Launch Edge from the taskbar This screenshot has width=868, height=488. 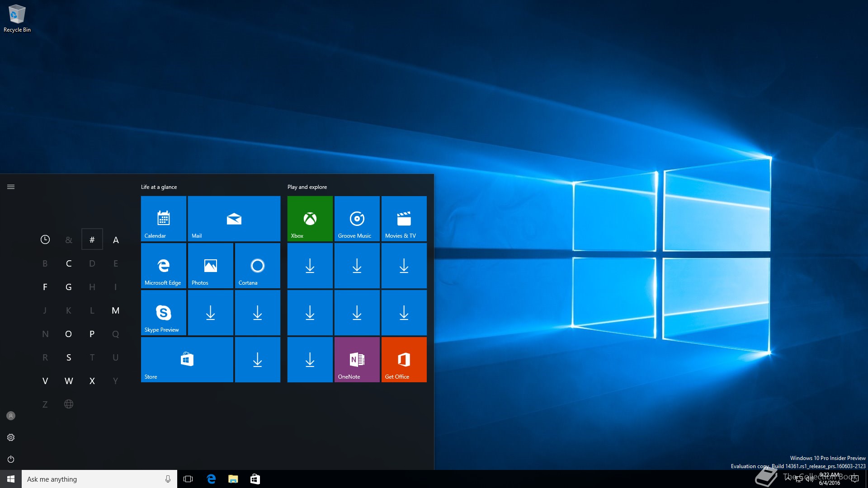pyautogui.click(x=211, y=479)
